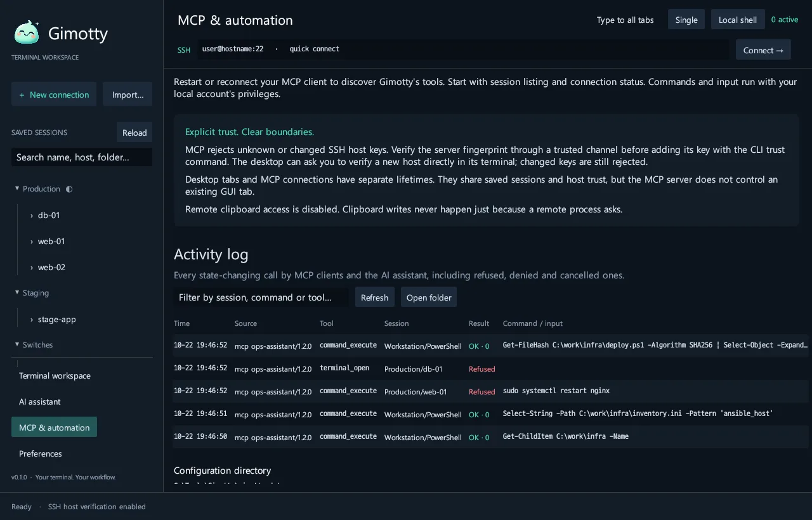Switch to Terminal workspace view
Screen dimensions: 812x520
pyautogui.click(x=55, y=375)
